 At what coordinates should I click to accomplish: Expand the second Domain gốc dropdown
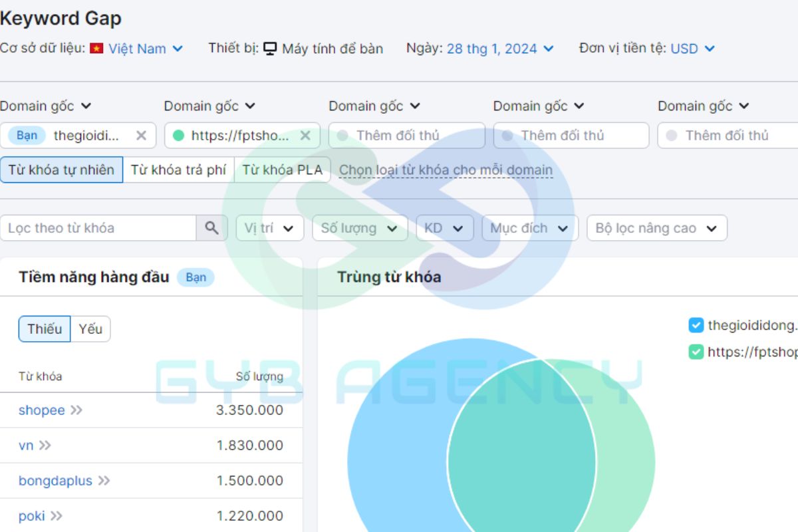pos(210,106)
